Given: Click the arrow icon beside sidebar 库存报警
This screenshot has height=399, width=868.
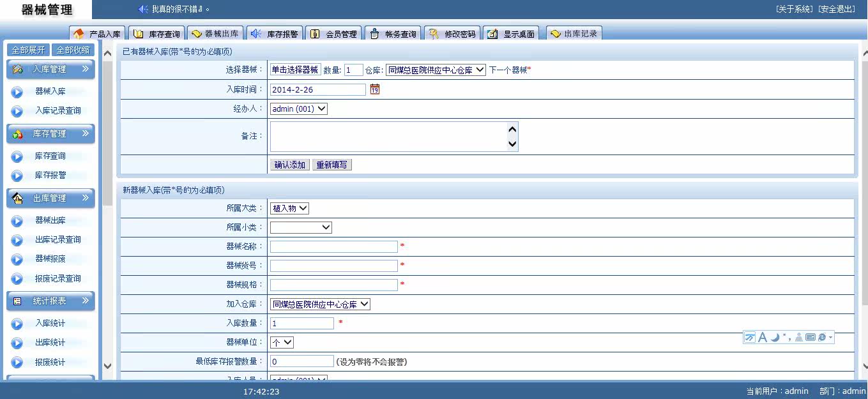Looking at the screenshot, I should (x=17, y=176).
